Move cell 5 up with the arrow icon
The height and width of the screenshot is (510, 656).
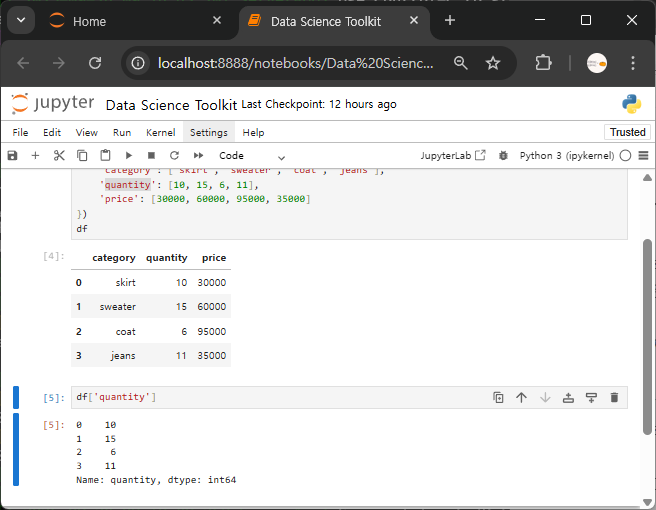(x=521, y=397)
